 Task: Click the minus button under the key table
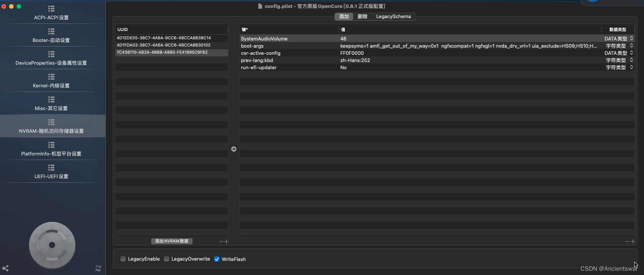point(627,241)
